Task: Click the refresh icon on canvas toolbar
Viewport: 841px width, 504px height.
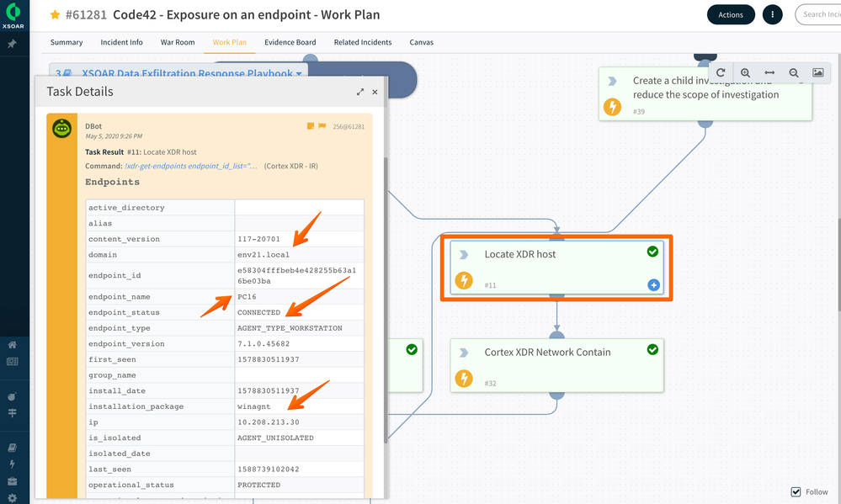Action: pos(721,73)
